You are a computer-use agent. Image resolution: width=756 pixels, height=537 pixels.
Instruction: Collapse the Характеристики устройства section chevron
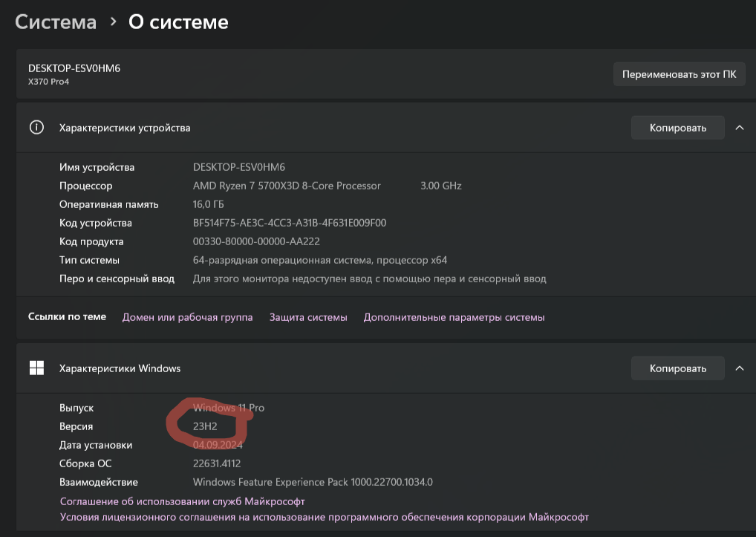pos(739,128)
